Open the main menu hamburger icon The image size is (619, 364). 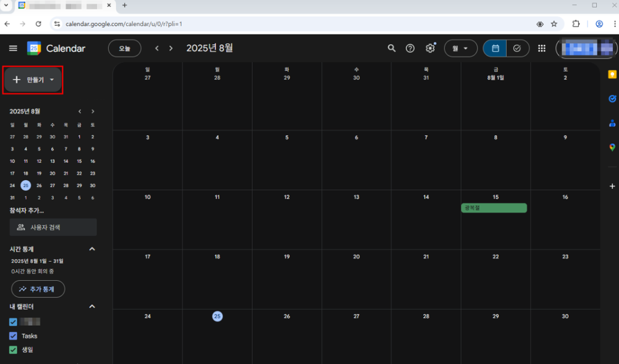point(13,48)
